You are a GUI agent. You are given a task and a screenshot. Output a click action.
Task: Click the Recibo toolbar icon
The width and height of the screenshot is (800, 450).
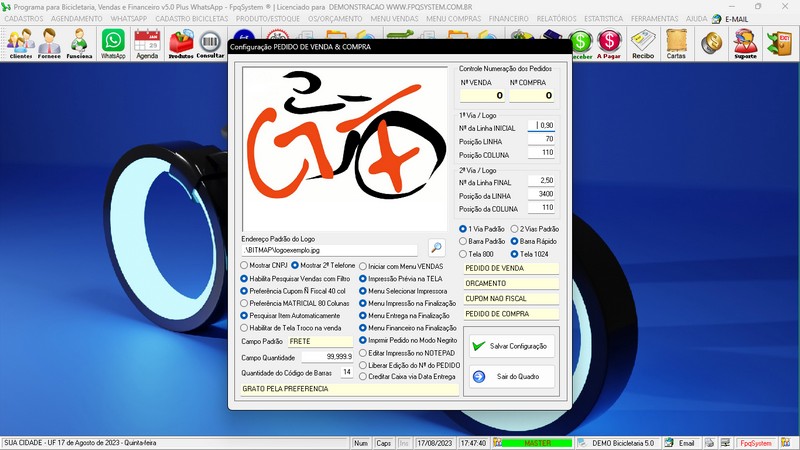(643, 43)
